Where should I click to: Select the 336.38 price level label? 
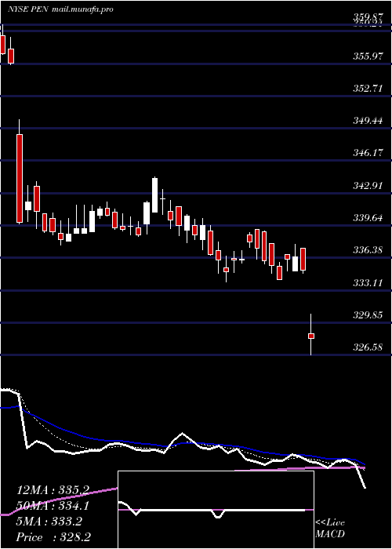tap(368, 250)
